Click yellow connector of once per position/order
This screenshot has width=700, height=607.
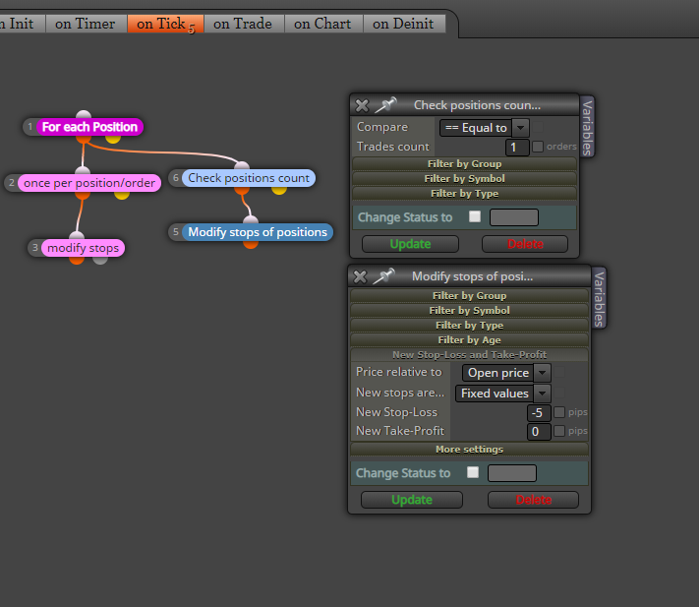tap(122, 195)
